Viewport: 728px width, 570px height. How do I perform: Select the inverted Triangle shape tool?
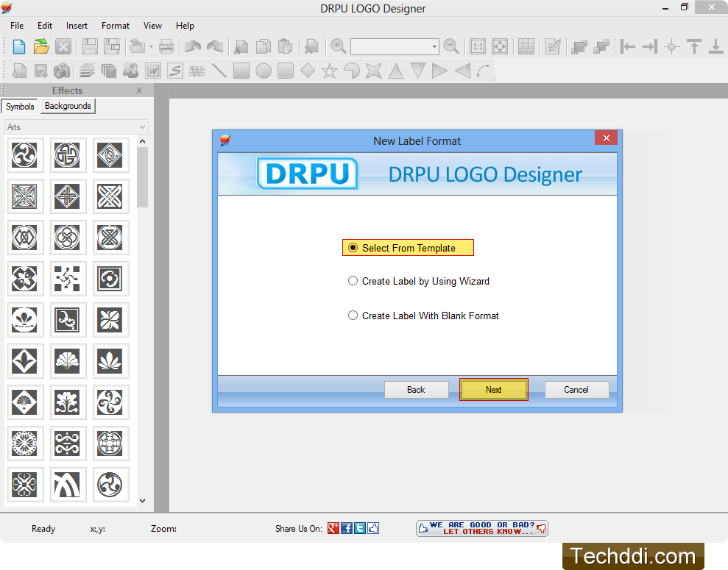click(x=418, y=71)
